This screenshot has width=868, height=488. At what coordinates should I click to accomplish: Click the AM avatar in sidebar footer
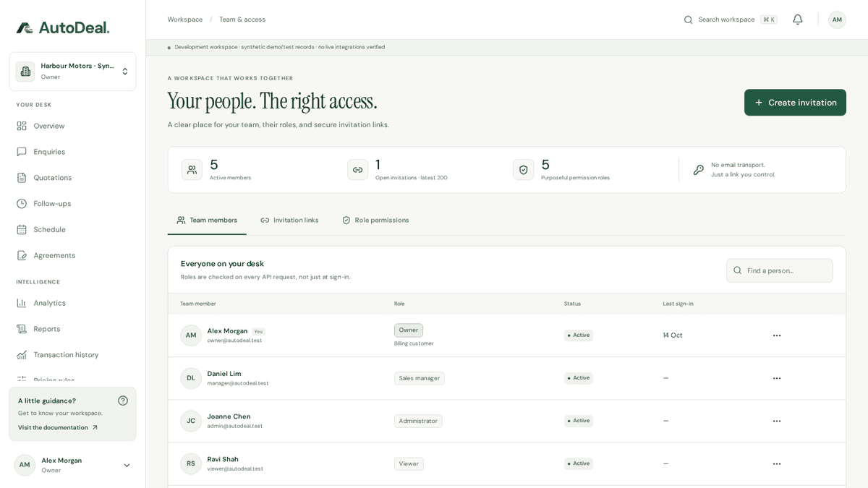pyautogui.click(x=25, y=465)
